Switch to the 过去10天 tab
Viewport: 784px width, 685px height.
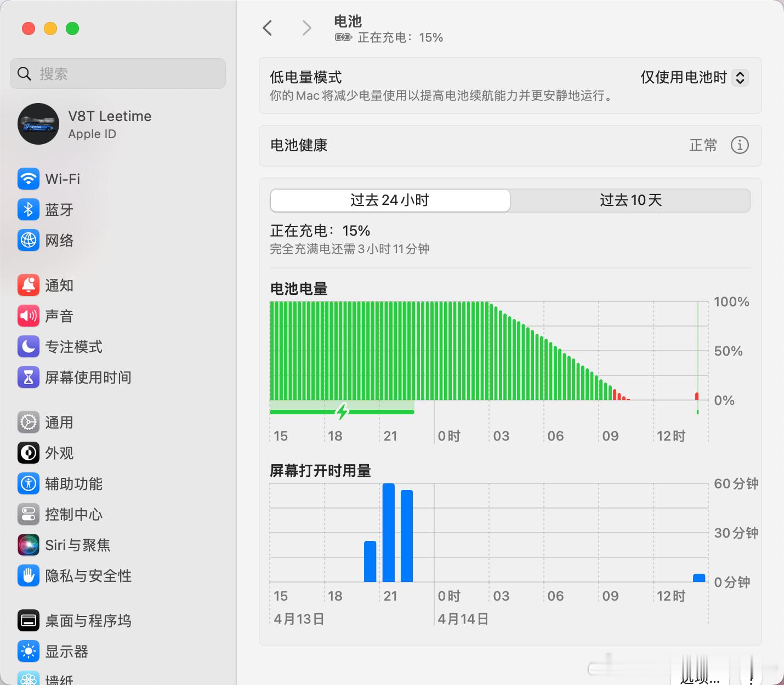tap(630, 201)
